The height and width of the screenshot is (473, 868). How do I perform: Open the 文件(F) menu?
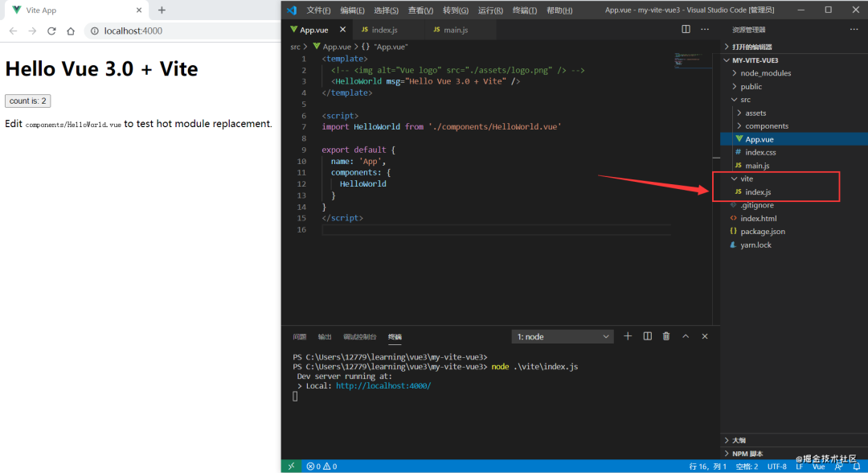pyautogui.click(x=318, y=10)
